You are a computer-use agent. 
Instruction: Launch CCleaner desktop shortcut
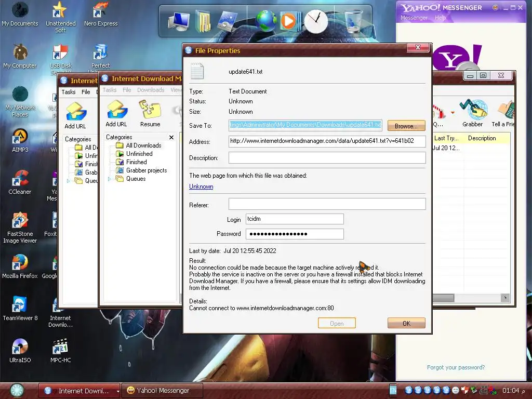(20, 182)
